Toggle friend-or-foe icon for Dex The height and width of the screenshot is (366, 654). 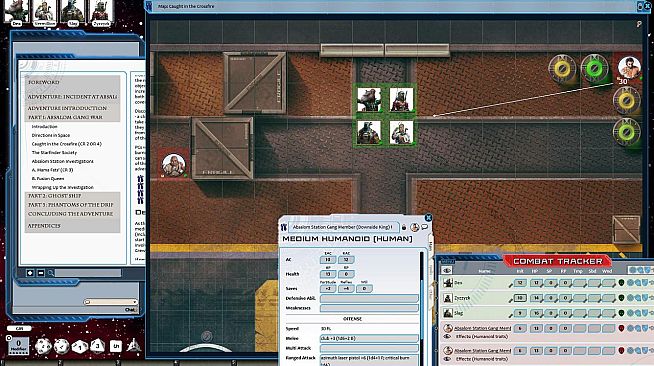point(621,283)
